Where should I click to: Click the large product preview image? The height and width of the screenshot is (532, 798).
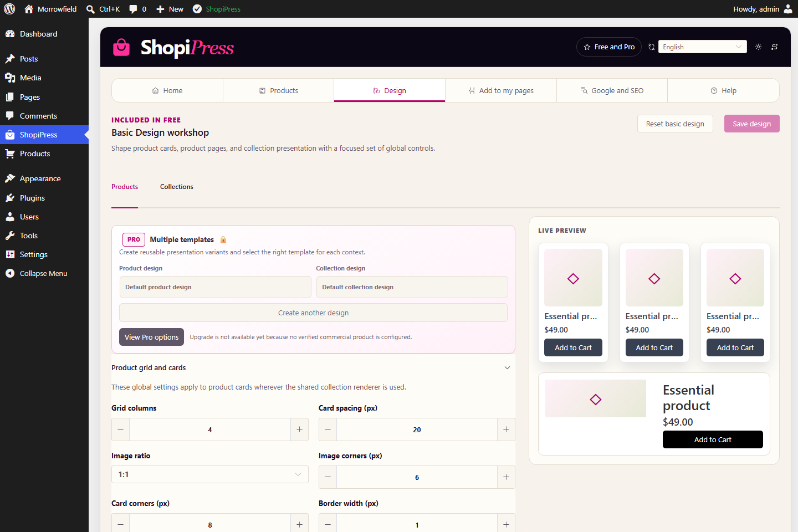click(x=596, y=398)
